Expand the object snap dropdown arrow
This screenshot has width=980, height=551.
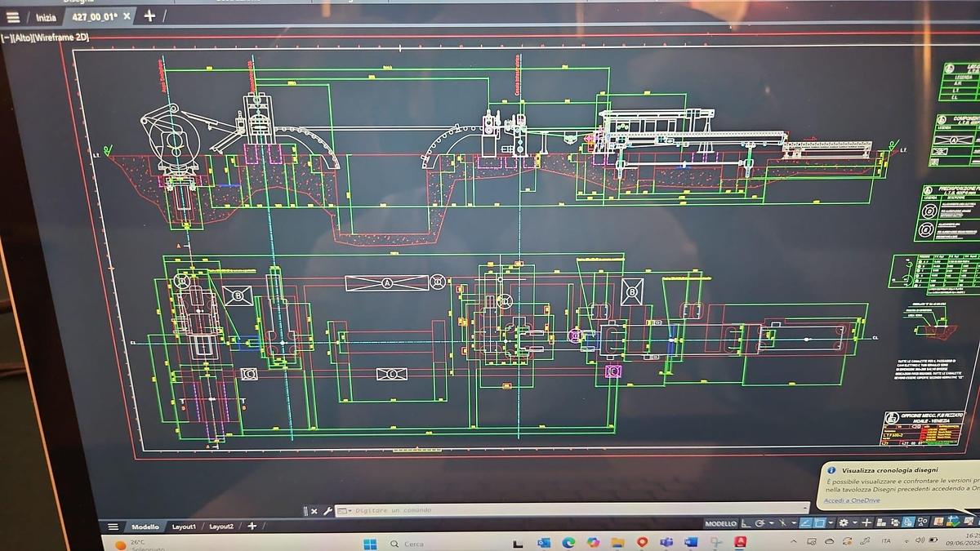click(x=831, y=522)
